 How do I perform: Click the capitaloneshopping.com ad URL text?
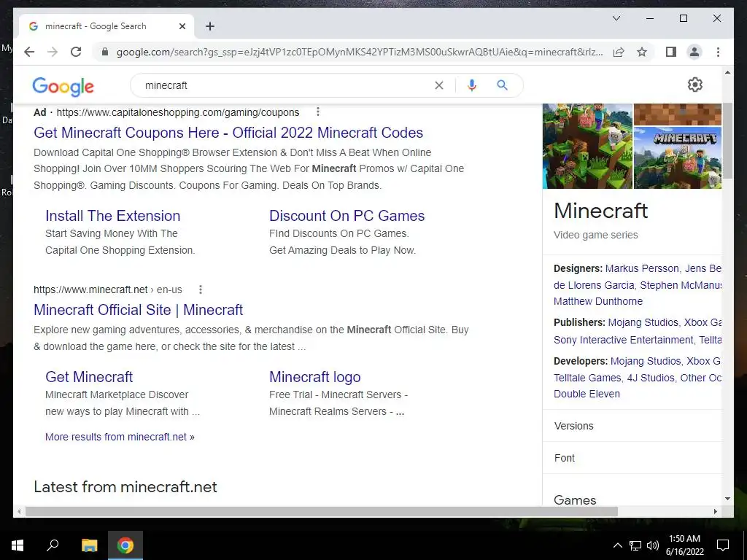click(178, 112)
